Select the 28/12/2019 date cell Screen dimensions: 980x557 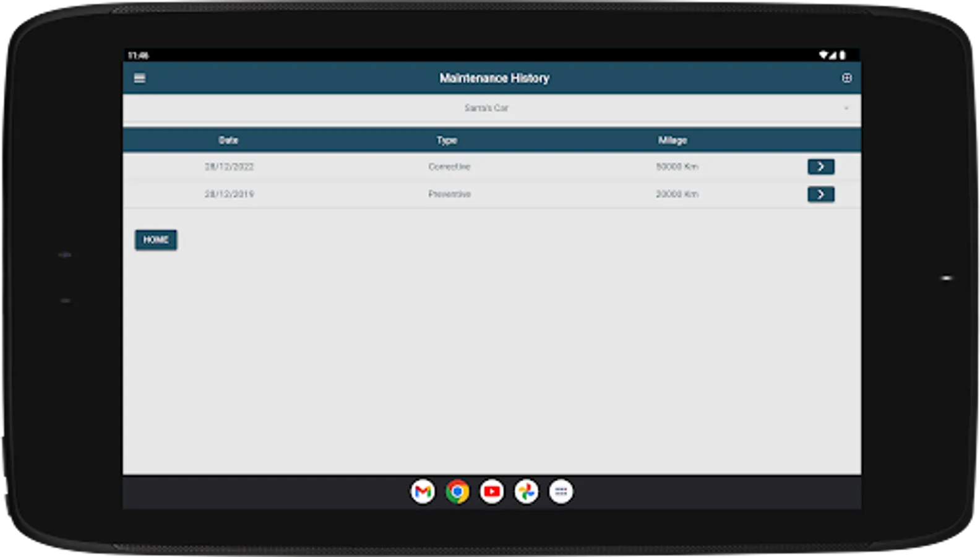click(x=229, y=194)
